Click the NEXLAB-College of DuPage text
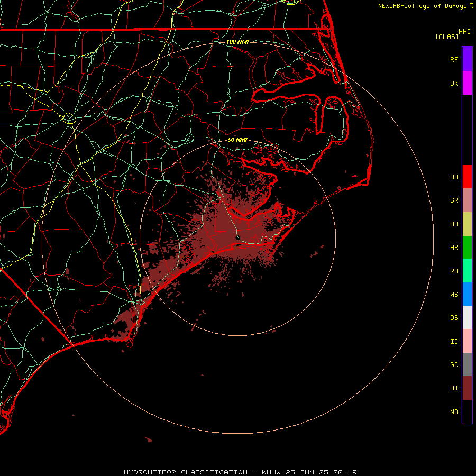 tap(422, 6)
